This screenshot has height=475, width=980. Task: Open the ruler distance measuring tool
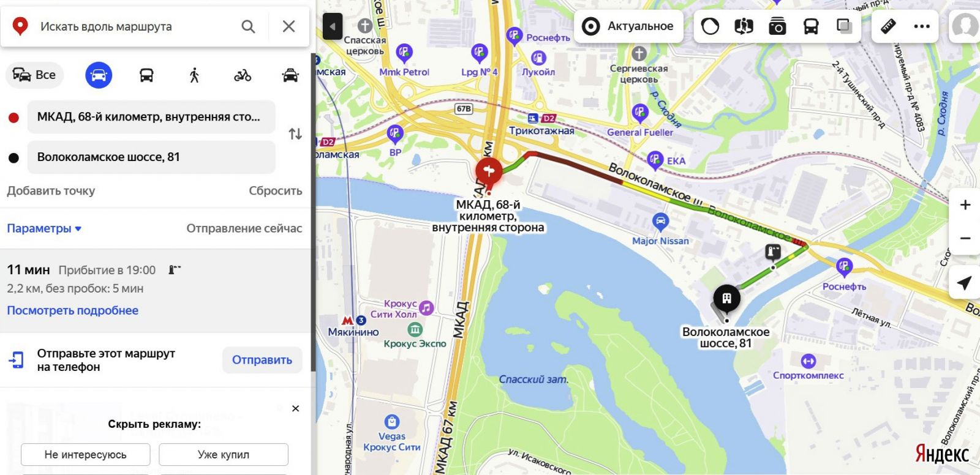point(888,26)
